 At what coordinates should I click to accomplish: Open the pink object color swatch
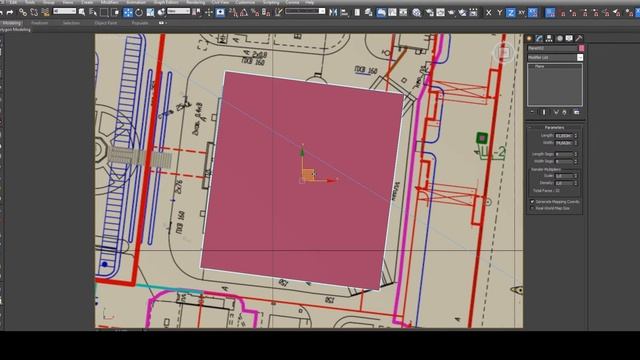pos(581,48)
